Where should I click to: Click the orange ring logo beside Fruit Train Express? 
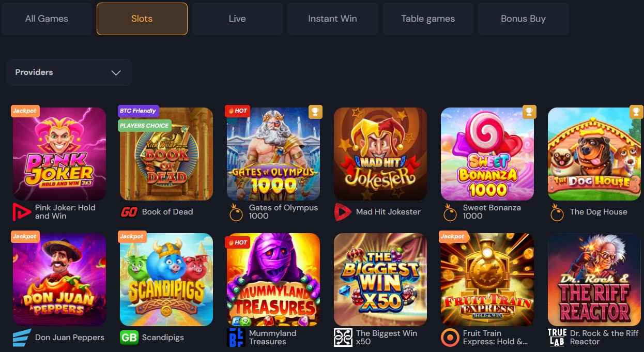point(450,338)
